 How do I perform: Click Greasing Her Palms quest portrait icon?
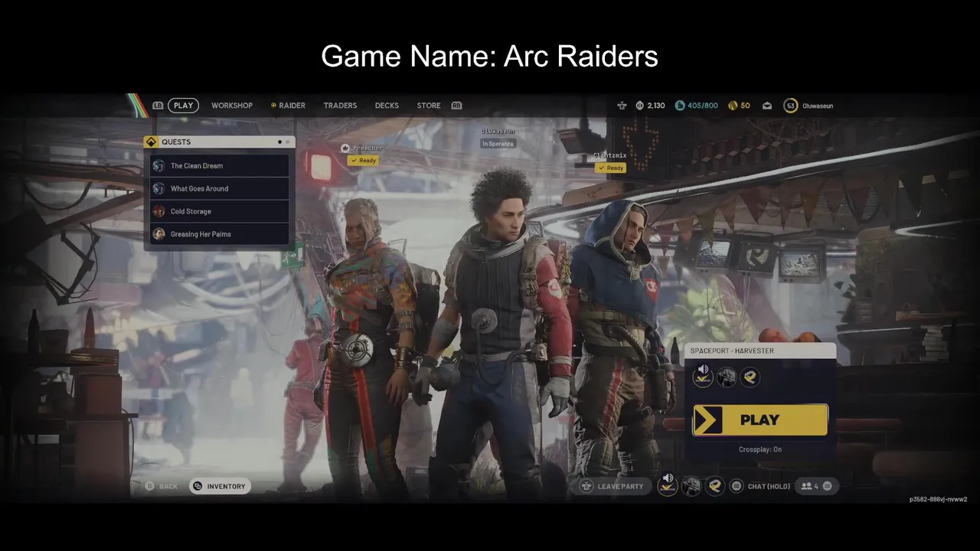coord(158,234)
